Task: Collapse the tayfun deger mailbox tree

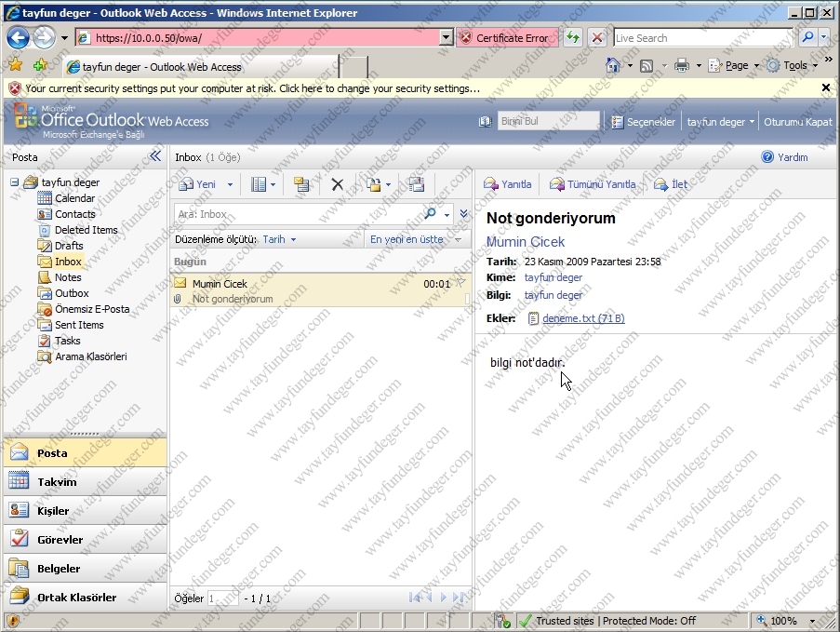Action: pyautogui.click(x=15, y=182)
